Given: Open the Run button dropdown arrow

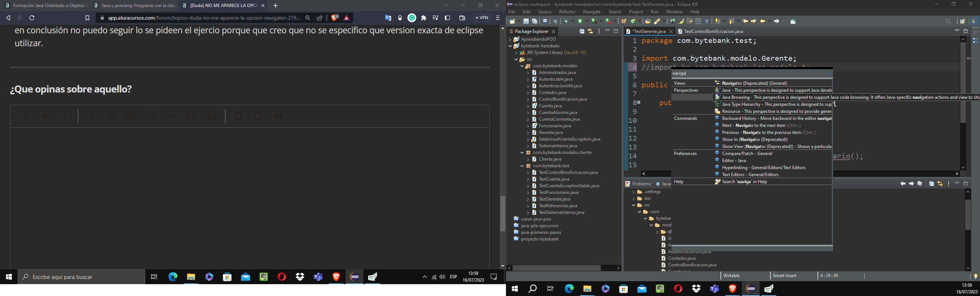Looking at the screenshot, I should (587, 21).
